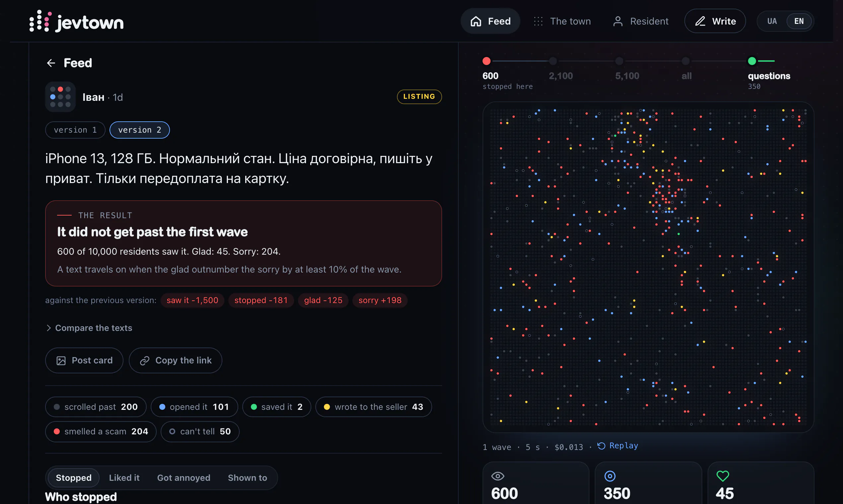Switch to the Liked it tab
Image resolution: width=843 pixels, height=504 pixels.
(x=124, y=477)
